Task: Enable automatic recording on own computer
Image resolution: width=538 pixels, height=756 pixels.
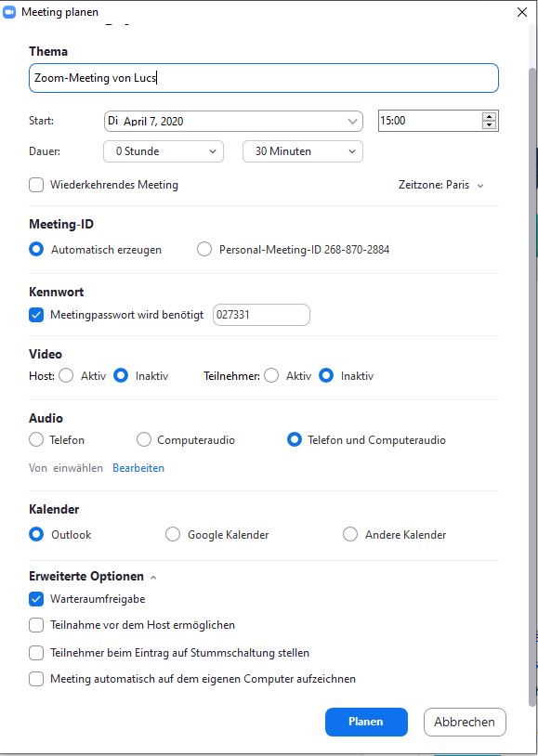Action: 36,679
